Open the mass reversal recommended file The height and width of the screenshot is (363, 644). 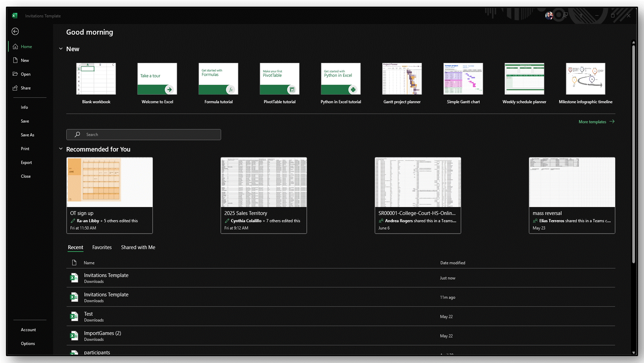click(x=572, y=195)
